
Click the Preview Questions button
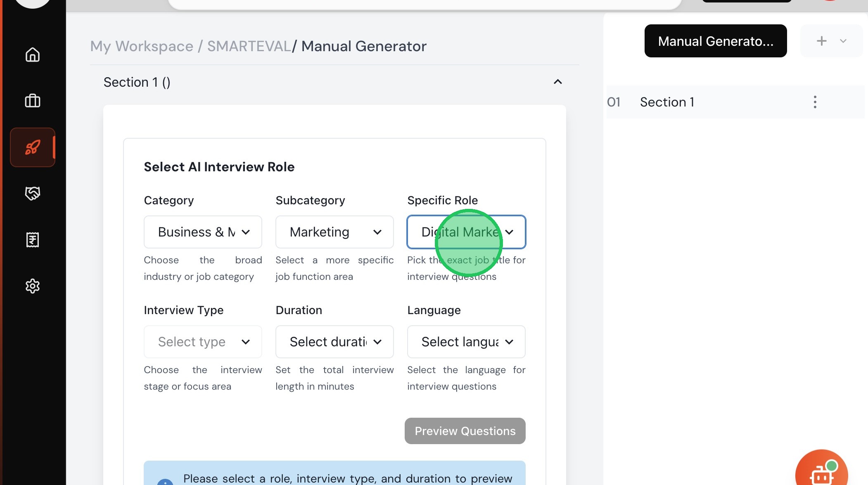pyautogui.click(x=465, y=431)
